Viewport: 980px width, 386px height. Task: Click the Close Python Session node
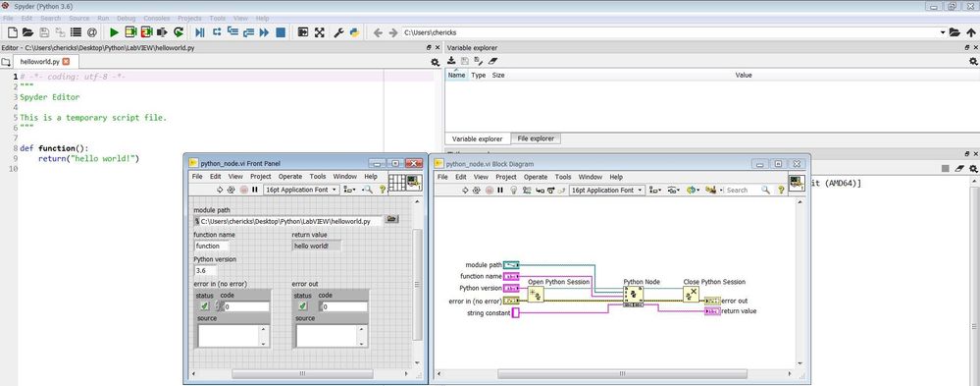[x=692, y=295]
